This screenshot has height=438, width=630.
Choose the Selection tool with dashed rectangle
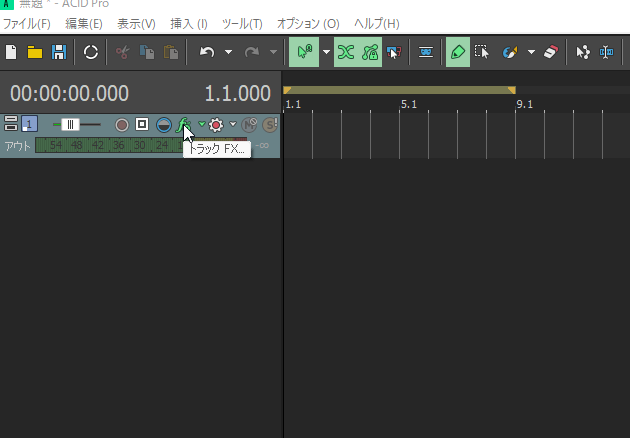pyautogui.click(x=482, y=52)
